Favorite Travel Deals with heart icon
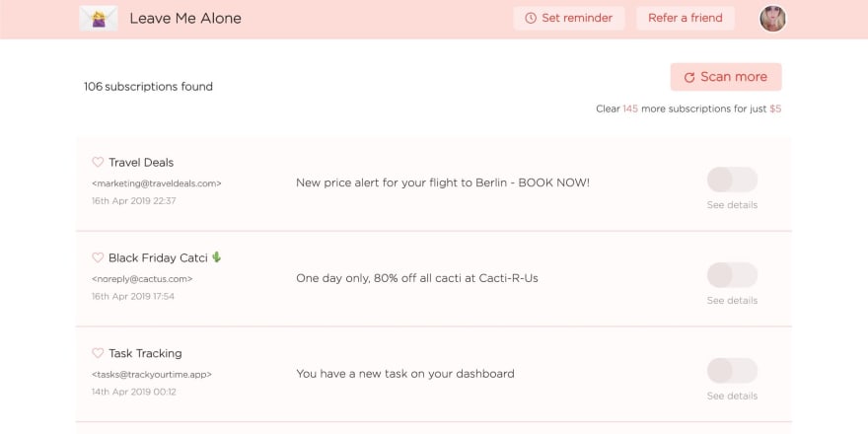Viewport: 868px width, 434px height. click(x=98, y=162)
